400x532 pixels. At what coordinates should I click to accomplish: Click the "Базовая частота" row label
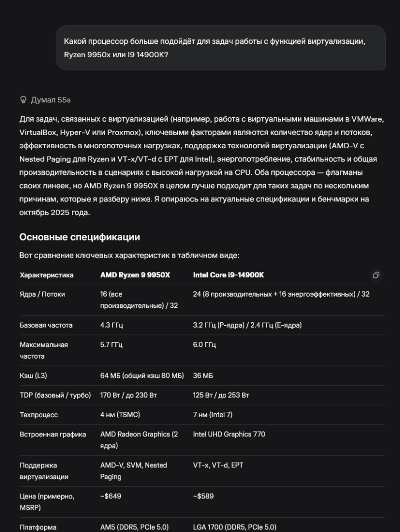(46, 325)
